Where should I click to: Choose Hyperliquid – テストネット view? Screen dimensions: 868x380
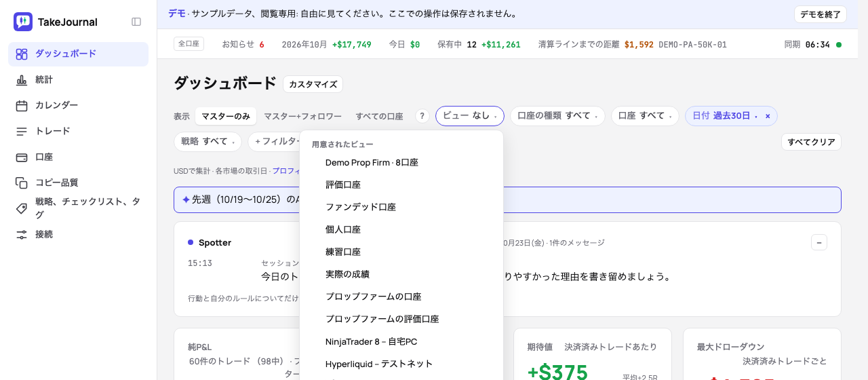401,364
